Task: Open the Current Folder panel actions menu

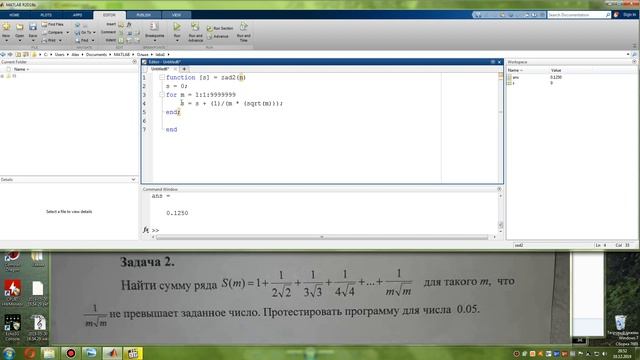Action: (x=134, y=62)
